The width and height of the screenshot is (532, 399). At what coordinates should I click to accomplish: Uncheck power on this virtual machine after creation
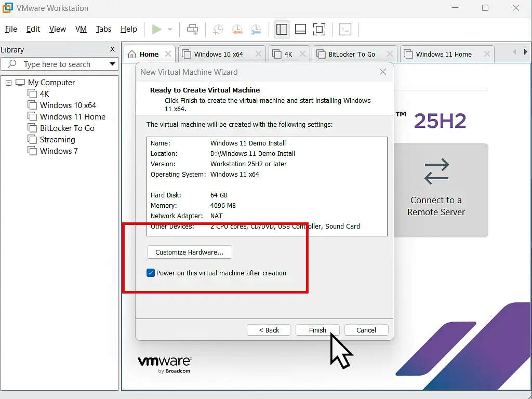pyautogui.click(x=150, y=273)
